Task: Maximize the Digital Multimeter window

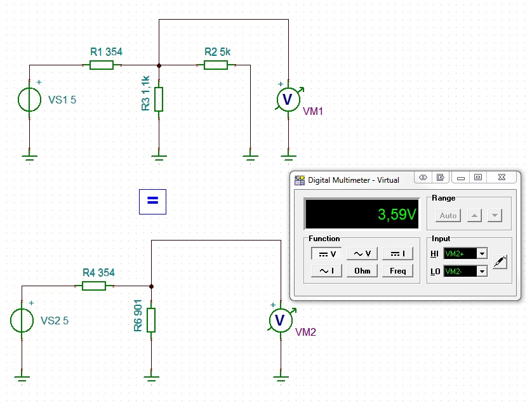Action: pos(477,177)
